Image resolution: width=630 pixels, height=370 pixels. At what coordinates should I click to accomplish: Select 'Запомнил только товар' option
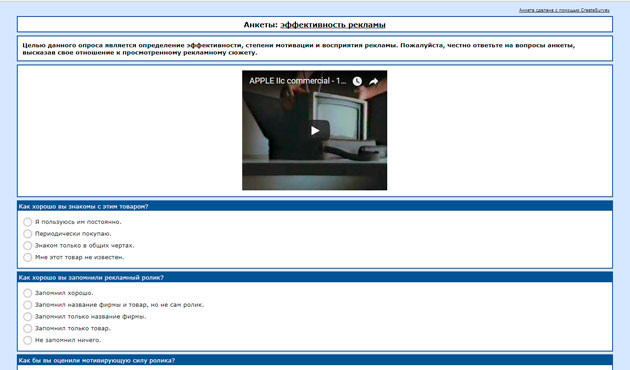(x=27, y=328)
